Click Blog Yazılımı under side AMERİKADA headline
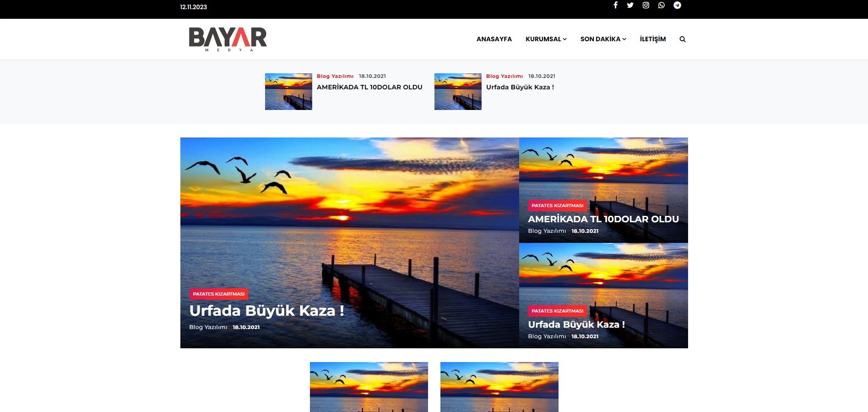Image resolution: width=868 pixels, height=412 pixels. (x=547, y=231)
